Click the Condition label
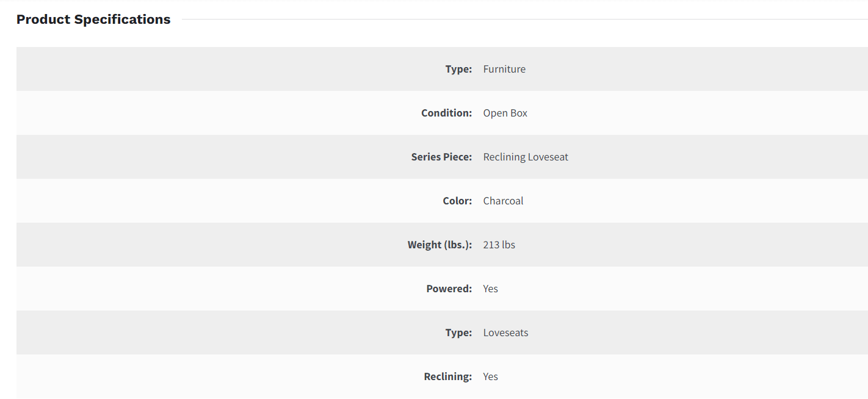Screen dimensions: 868x399 446,113
